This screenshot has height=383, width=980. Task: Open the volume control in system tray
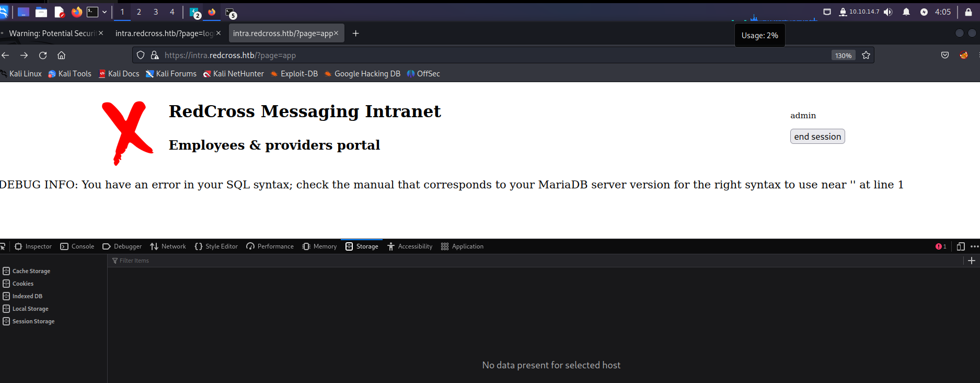click(x=888, y=12)
